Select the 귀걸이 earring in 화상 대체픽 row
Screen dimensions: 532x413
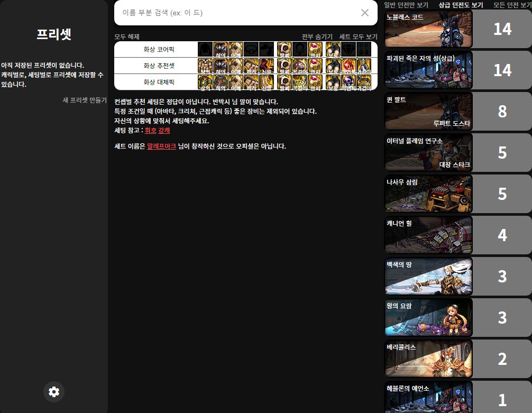[x=364, y=82]
